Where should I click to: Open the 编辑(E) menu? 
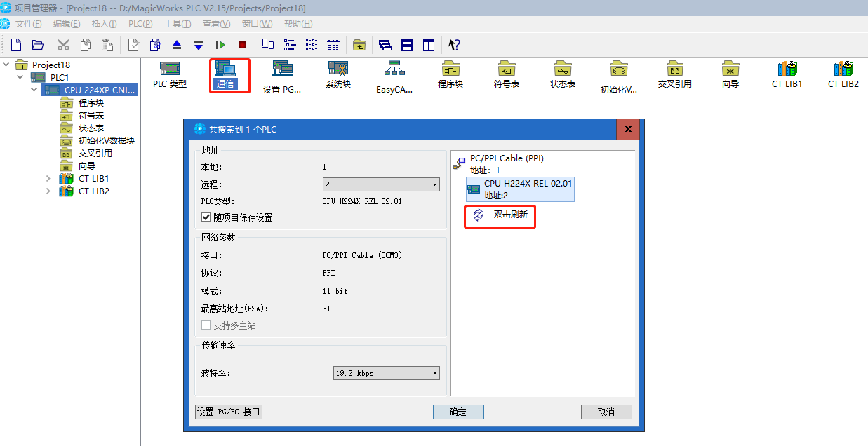click(x=67, y=24)
